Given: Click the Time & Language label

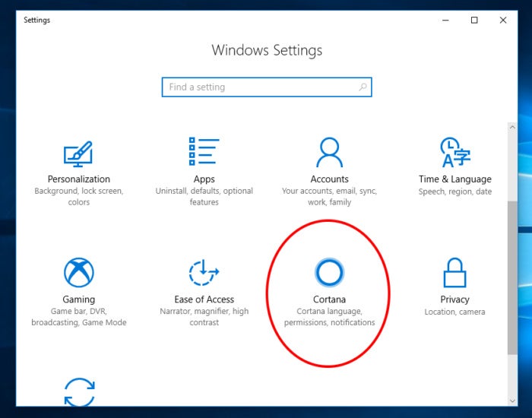Looking at the screenshot, I should [x=455, y=179].
